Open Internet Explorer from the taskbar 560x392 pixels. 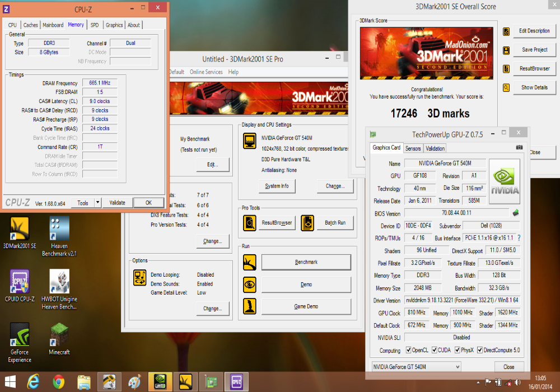pyautogui.click(x=33, y=382)
